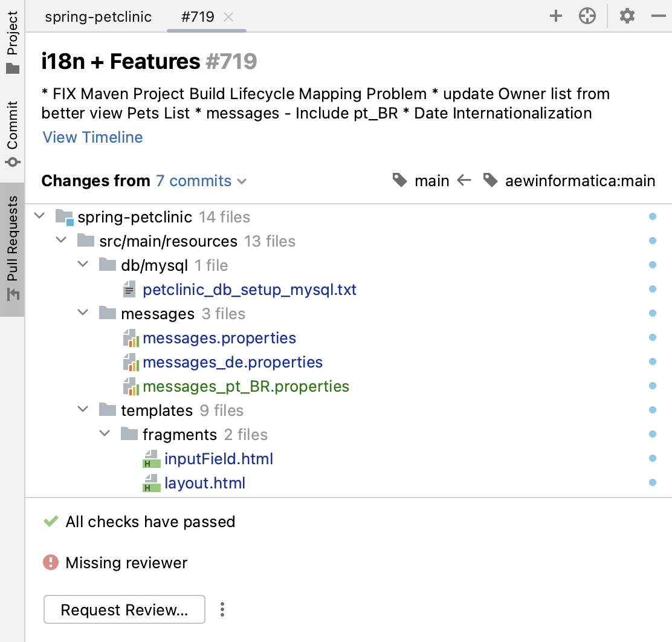
Task: Open the Pull Requests settings gear
Action: point(627,16)
